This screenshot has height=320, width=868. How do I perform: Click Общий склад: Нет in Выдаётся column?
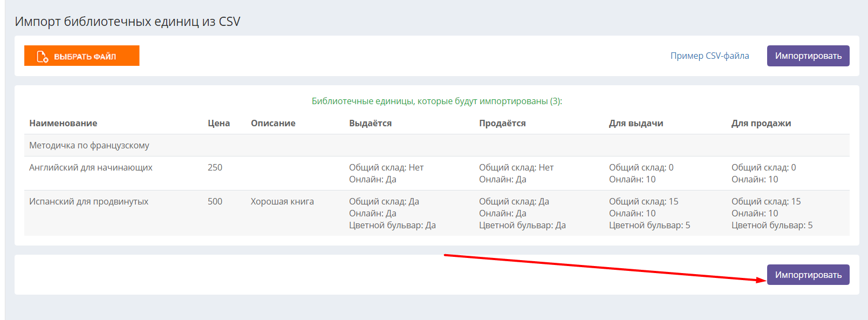[x=386, y=167]
